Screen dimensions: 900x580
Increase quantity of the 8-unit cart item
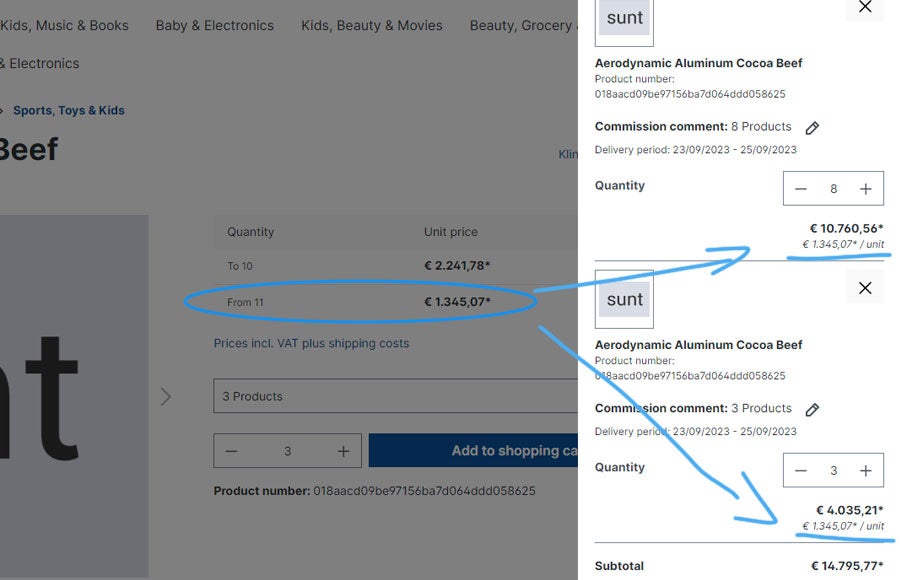click(866, 189)
